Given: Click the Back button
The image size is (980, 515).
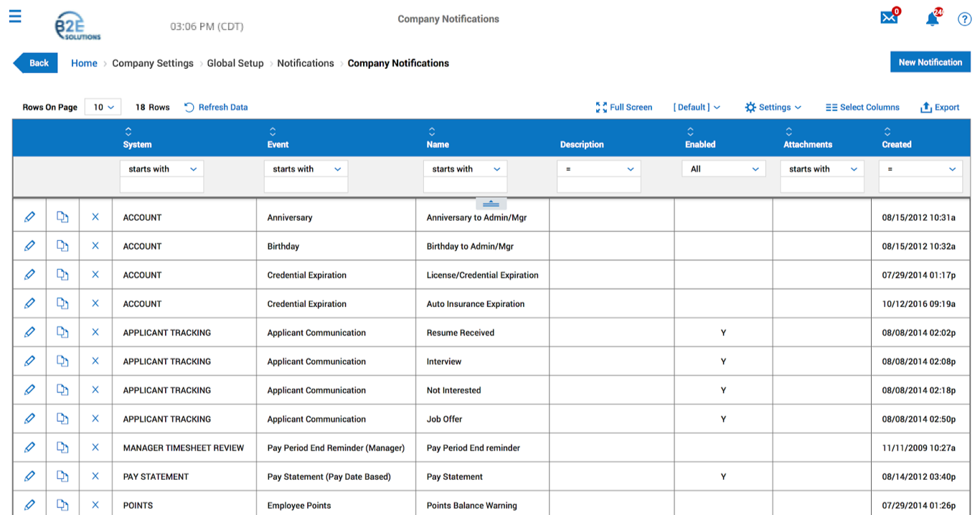Looking at the screenshot, I should pyautogui.click(x=35, y=63).
